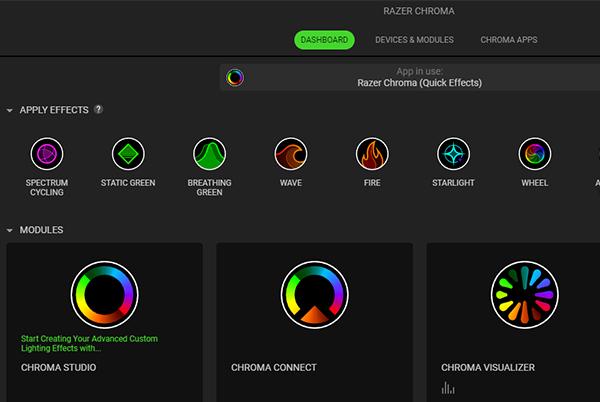Screen dimensions: 600x402
Task: Click the Static Green label
Action: 128,183
